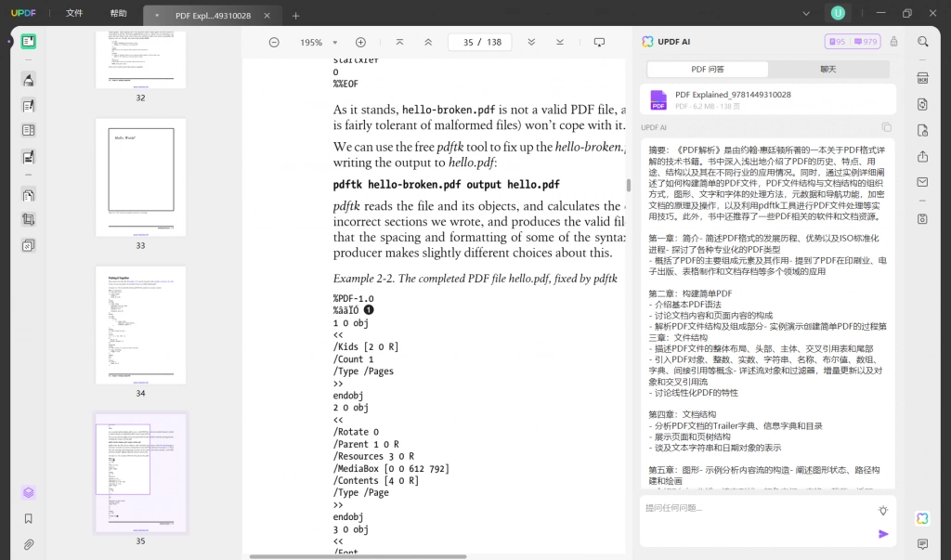Image resolution: width=951 pixels, height=560 pixels.
Task: Click the lock icon beside AI credits
Action: pos(894,41)
